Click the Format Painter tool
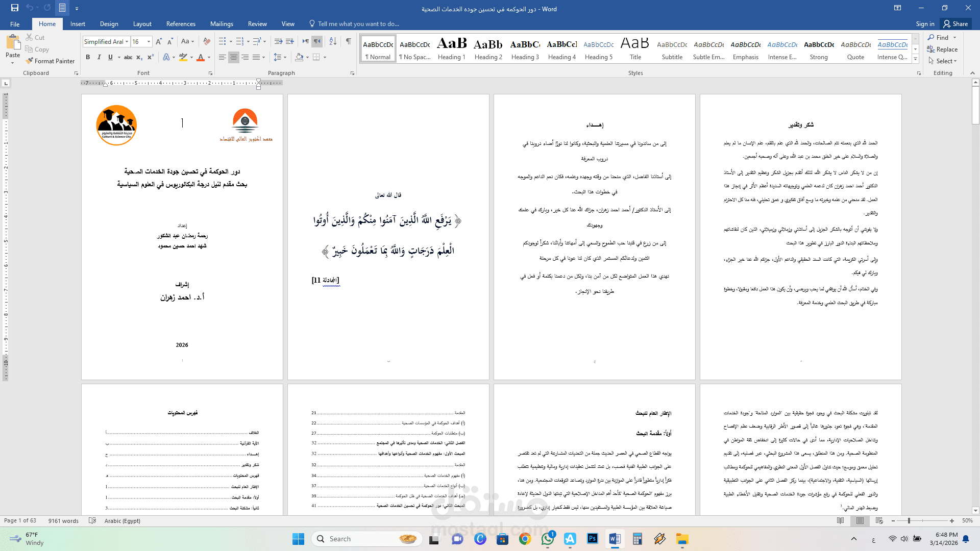The image size is (980, 551). pyautogui.click(x=50, y=61)
